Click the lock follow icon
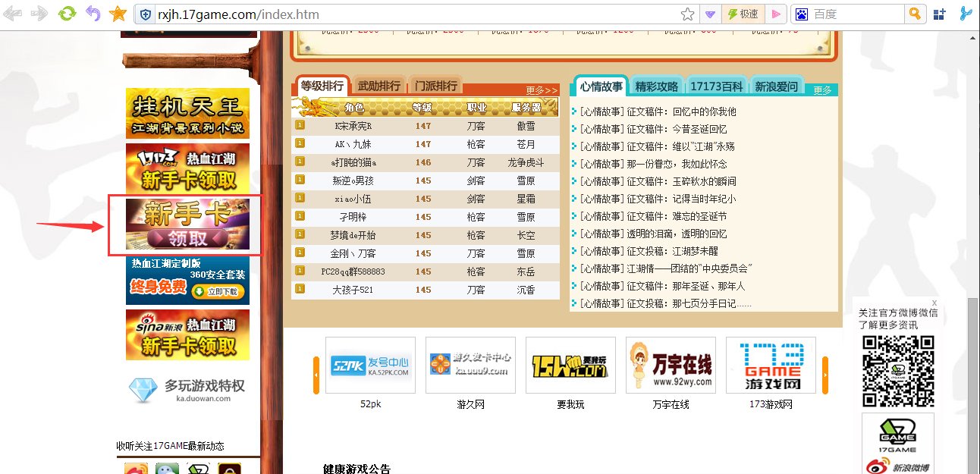The image size is (980, 474). coord(230,469)
